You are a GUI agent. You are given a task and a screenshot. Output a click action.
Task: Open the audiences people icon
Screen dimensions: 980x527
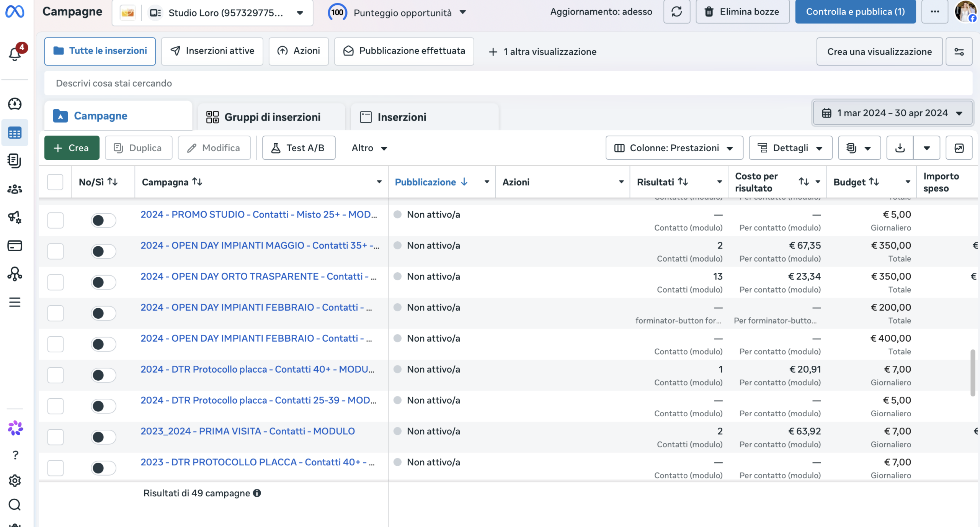(15, 189)
